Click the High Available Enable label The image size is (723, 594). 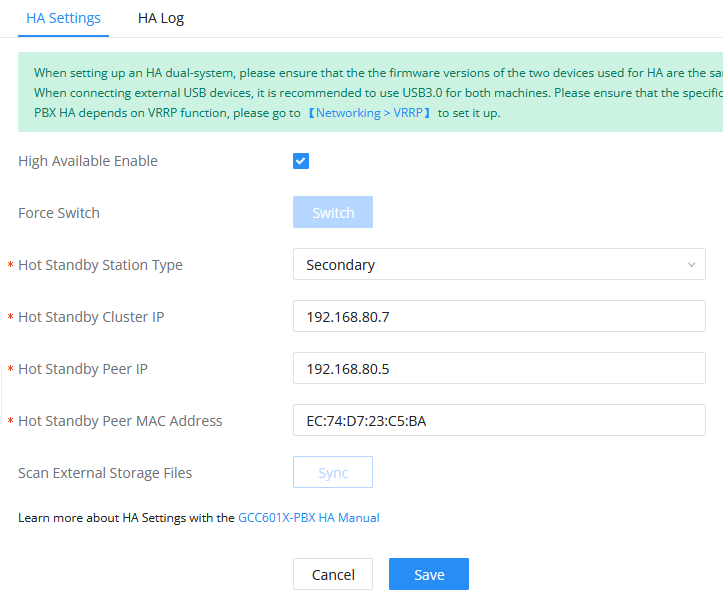click(x=88, y=161)
